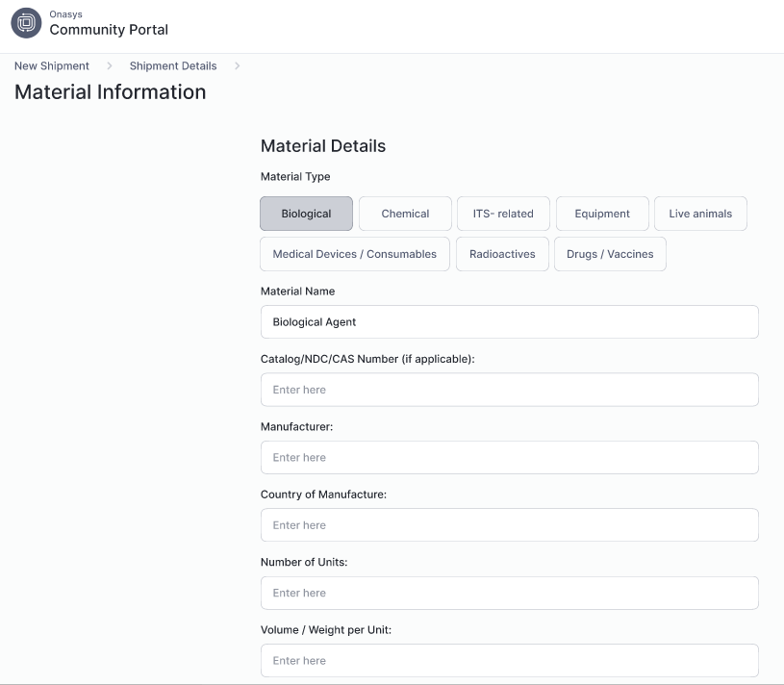Click the Onasys logo icon
The image size is (784, 685).
coord(26,23)
